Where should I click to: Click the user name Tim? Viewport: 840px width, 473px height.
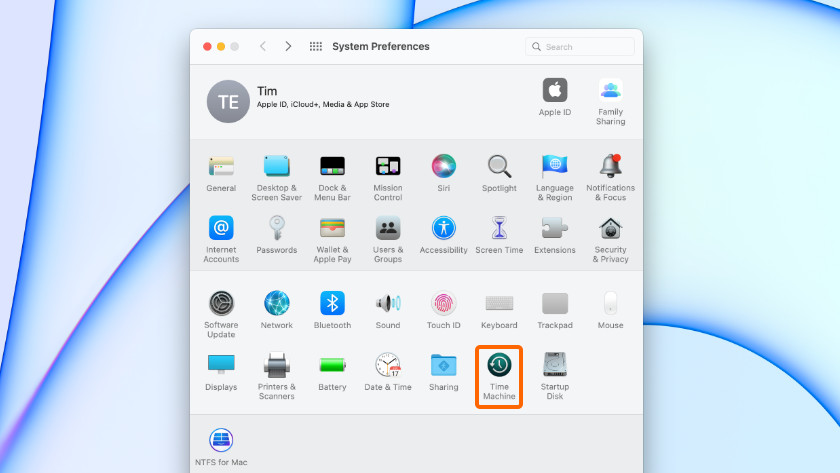click(267, 91)
